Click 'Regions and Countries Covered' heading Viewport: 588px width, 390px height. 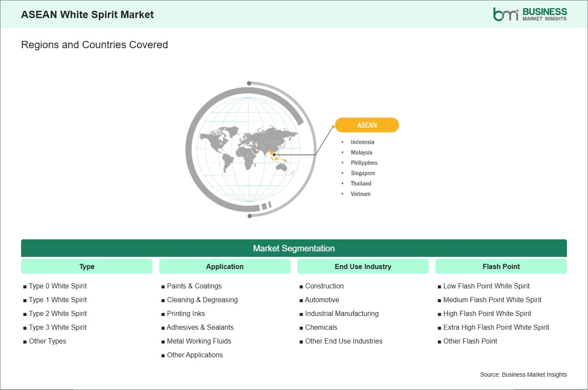[x=94, y=45]
